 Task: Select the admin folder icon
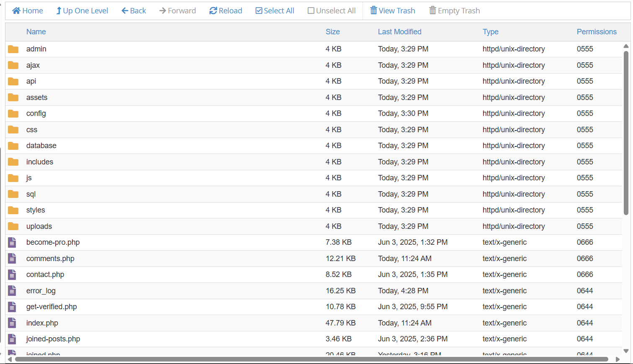[x=13, y=49]
